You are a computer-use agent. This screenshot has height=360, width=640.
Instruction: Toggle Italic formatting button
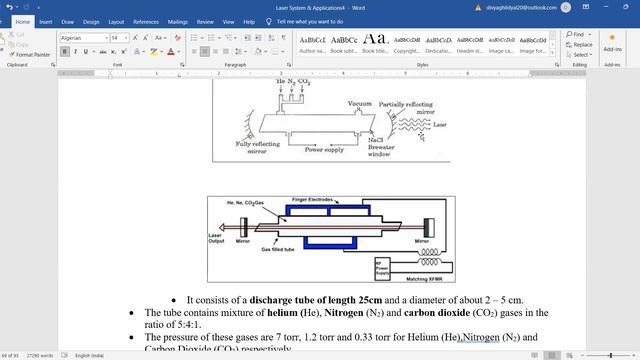(76, 52)
